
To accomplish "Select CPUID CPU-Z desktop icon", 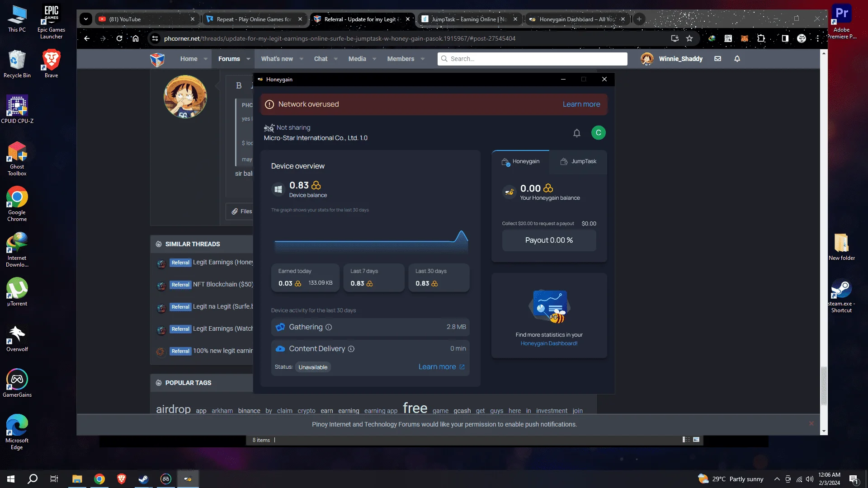I will point(17,109).
